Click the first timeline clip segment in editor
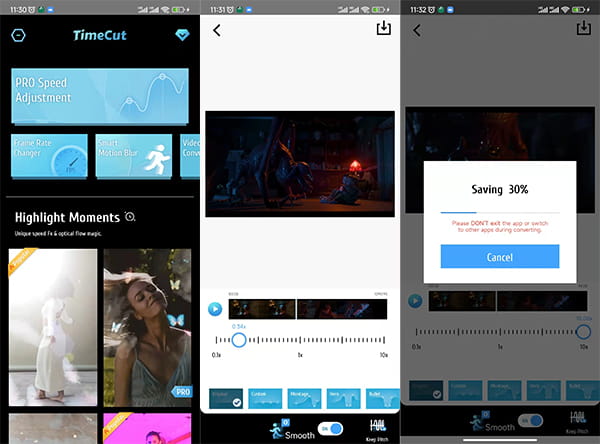The image size is (600, 444). pyautogui.click(x=262, y=309)
